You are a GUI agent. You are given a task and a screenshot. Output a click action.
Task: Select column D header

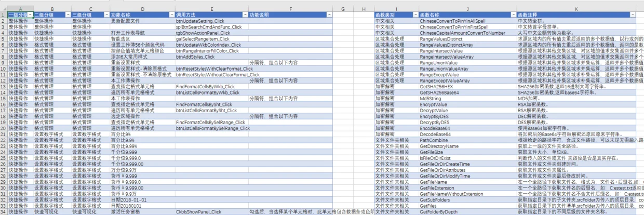(142, 9)
